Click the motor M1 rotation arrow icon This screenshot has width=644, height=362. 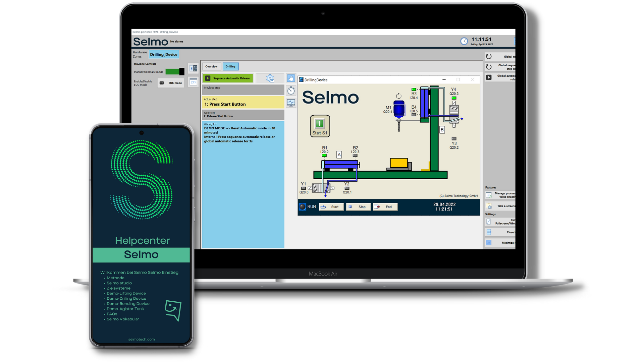(398, 96)
